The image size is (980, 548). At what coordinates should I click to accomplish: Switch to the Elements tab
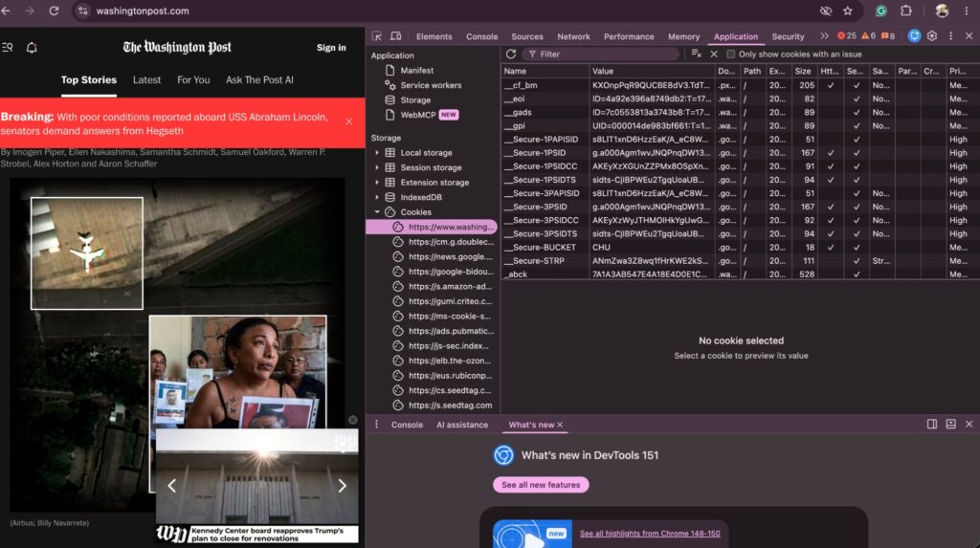point(434,37)
